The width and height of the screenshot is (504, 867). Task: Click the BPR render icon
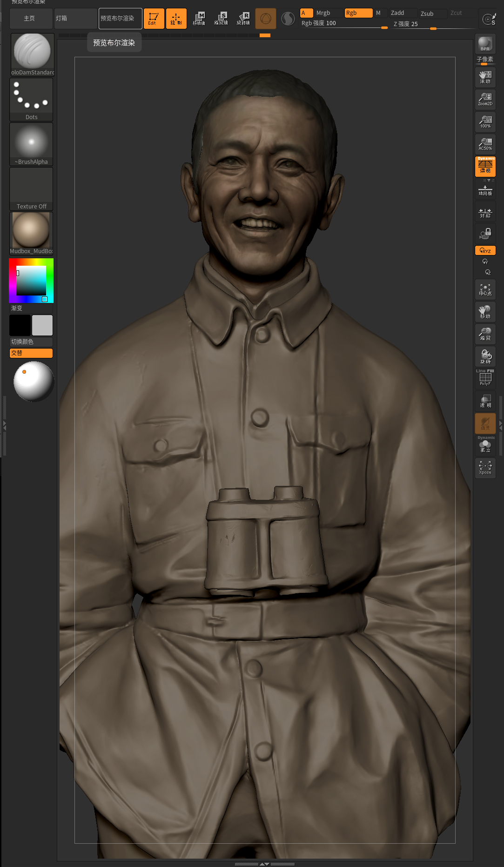(485, 44)
